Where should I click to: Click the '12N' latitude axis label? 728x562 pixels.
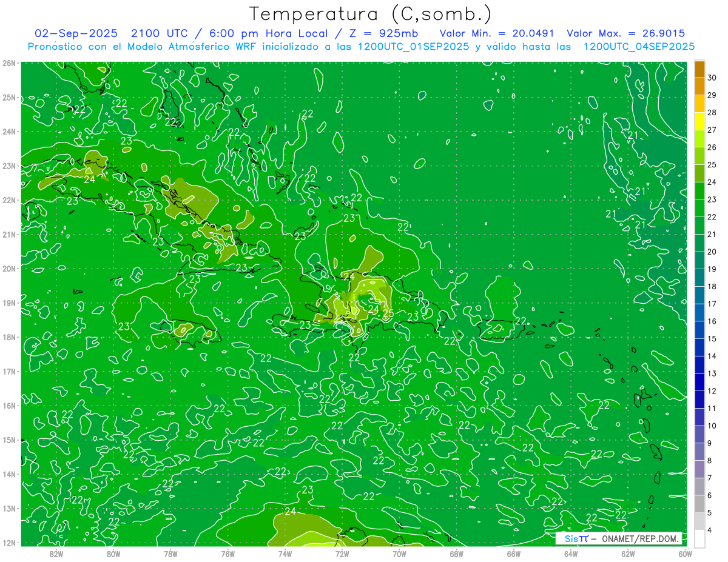8,543
